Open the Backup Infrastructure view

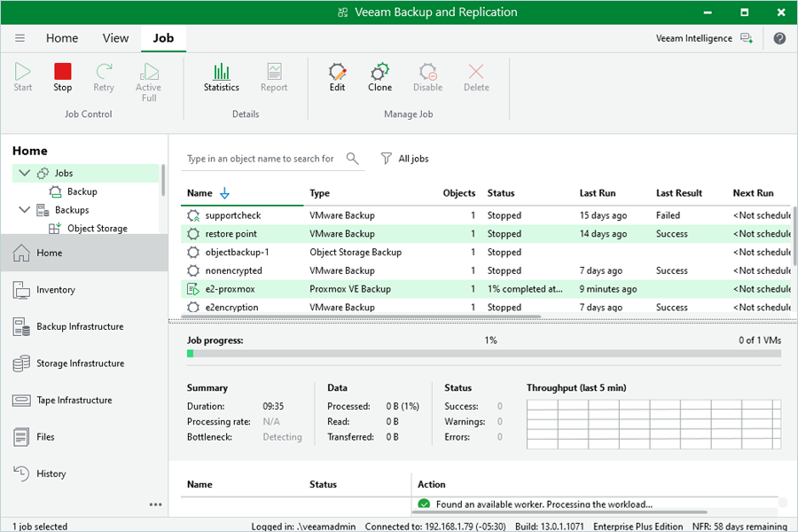click(x=80, y=327)
